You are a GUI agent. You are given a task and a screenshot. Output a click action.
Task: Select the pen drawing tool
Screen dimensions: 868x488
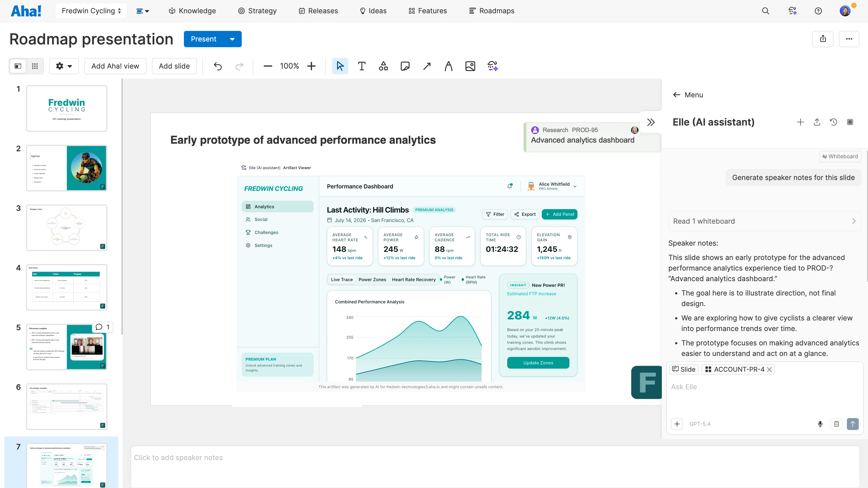coord(448,66)
